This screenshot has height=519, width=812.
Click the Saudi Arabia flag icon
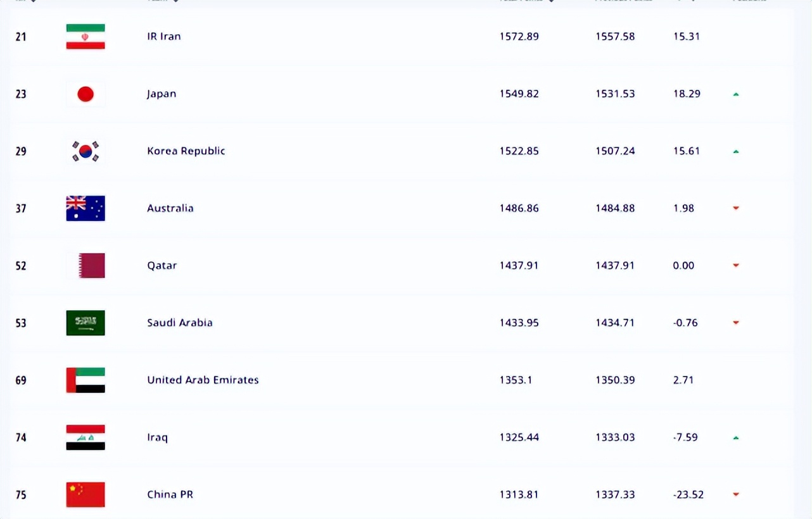point(86,323)
